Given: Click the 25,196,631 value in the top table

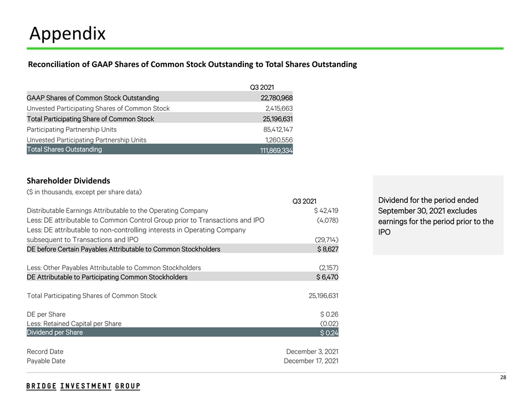Looking at the screenshot, I should [278, 119].
